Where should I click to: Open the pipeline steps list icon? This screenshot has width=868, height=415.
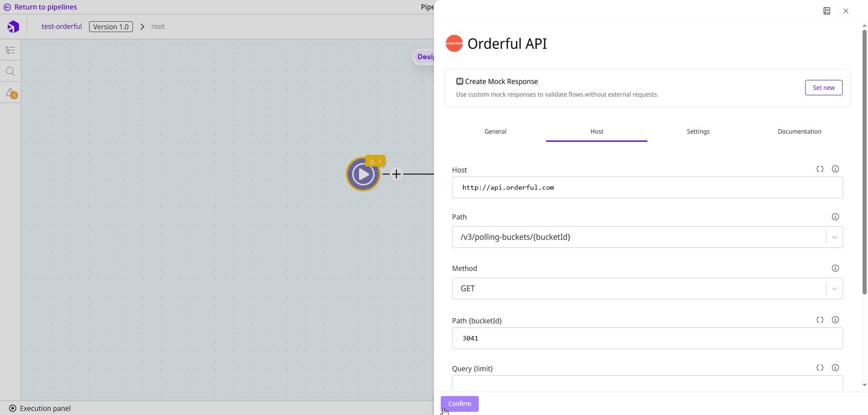(x=10, y=50)
